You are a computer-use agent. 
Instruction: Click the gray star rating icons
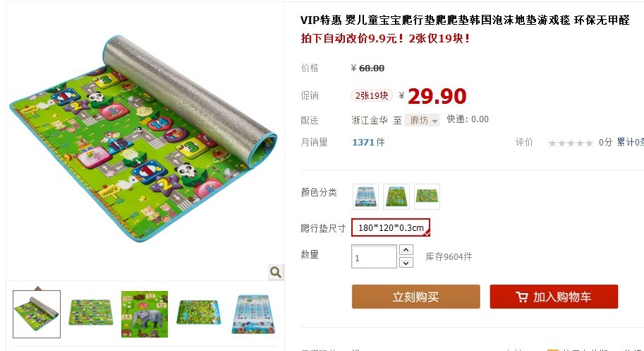coord(571,143)
